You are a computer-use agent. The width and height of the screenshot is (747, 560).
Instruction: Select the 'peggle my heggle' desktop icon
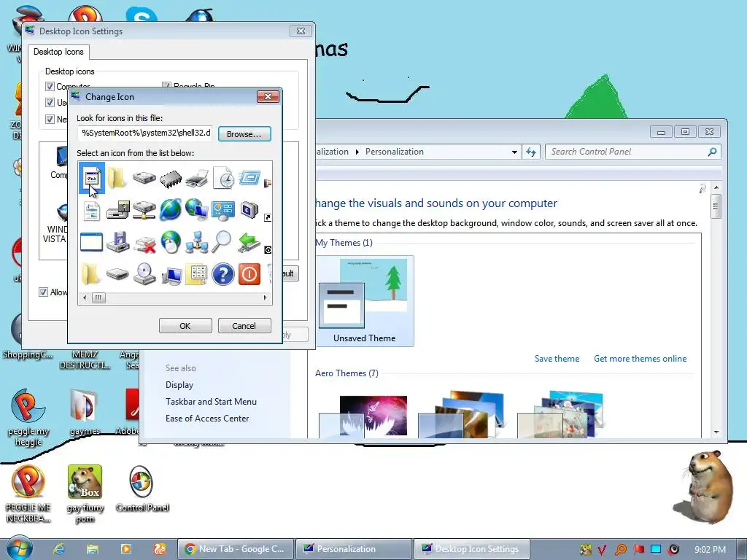point(28,418)
